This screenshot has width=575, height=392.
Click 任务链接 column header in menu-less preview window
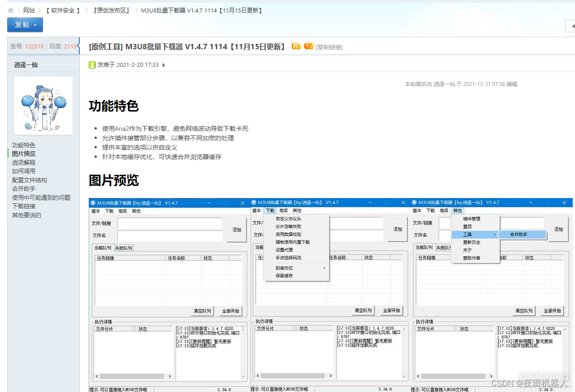[130, 258]
